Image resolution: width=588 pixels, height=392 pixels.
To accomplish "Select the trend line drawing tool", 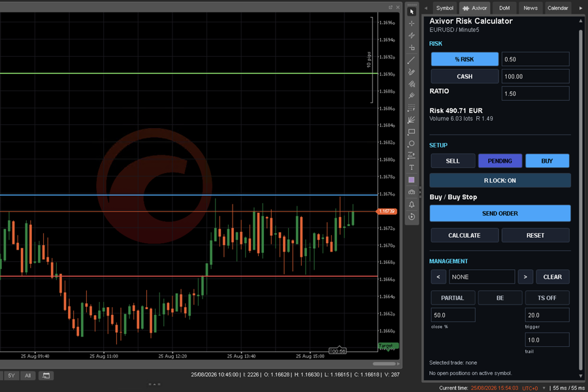I will click(412, 59).
